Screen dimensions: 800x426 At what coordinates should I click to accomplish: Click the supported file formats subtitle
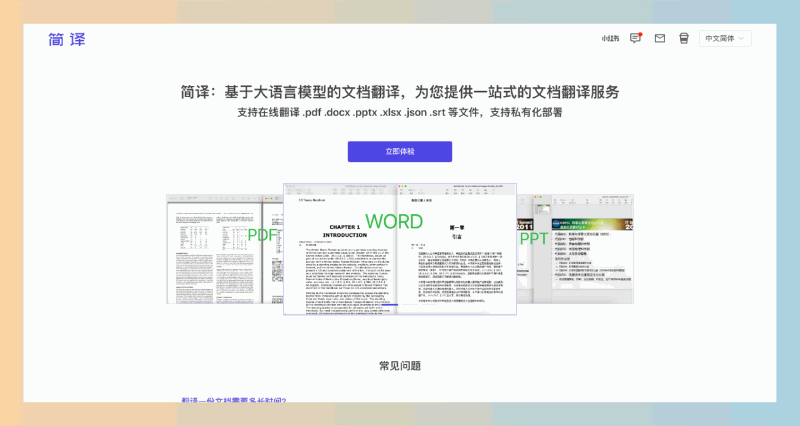click(x=400, y=112)
